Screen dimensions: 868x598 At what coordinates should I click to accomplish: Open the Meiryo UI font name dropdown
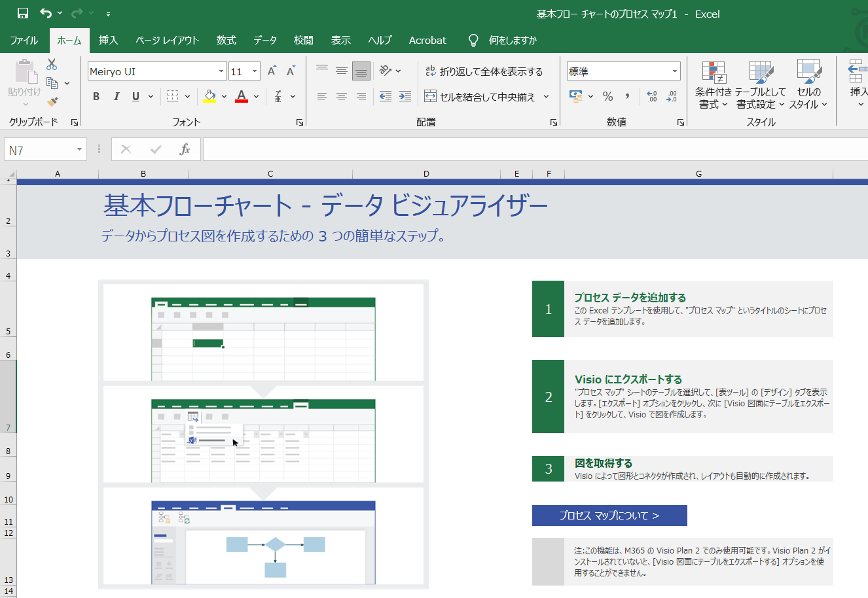pos(221,71)
